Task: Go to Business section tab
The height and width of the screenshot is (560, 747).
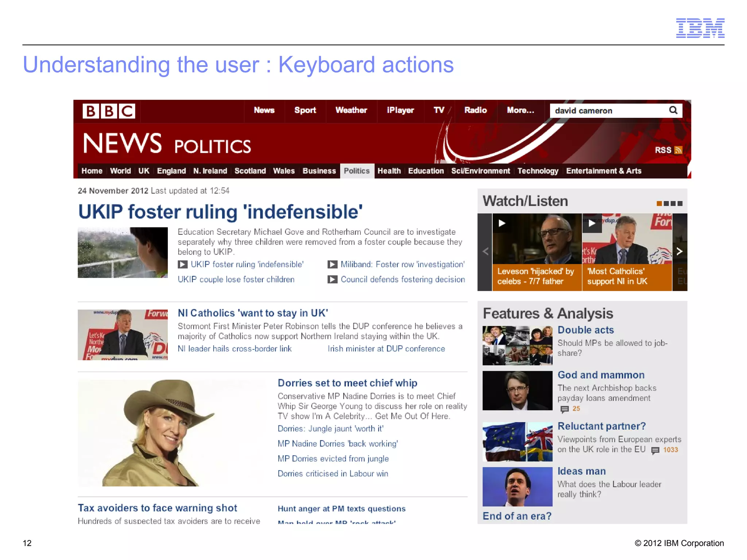Action: point(319,171)
